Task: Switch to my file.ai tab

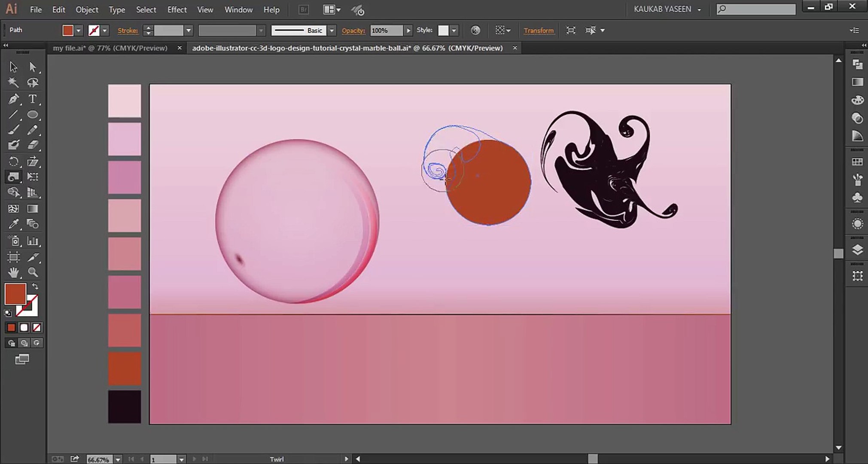Action: click(110, 48)
